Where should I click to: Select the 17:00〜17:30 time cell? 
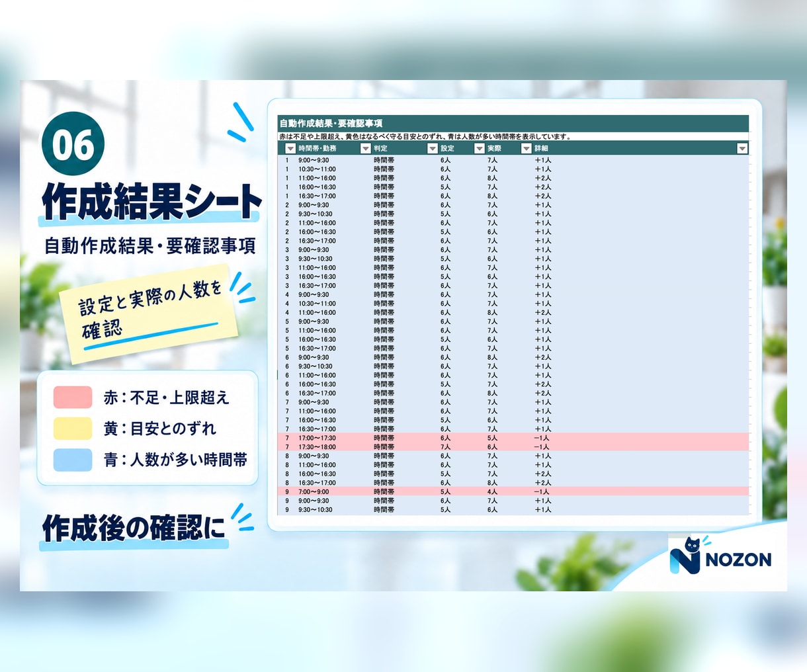point(317,438)
